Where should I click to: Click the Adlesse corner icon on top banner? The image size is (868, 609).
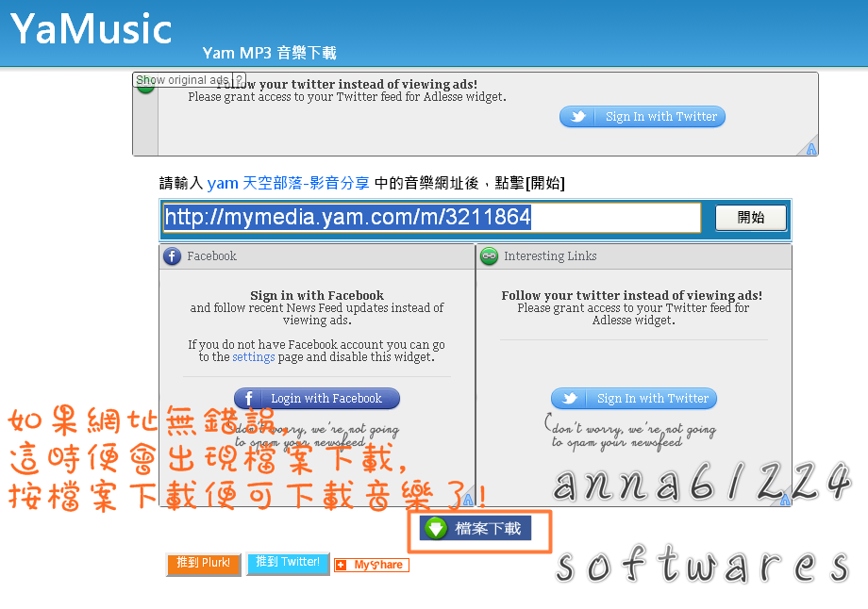[811, 149]
